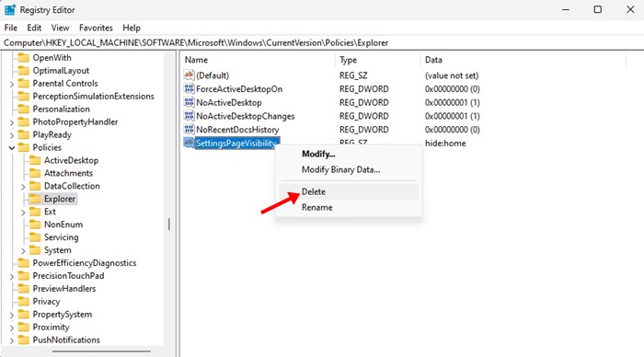The width and height of the screenshot is (644, 357).
Task: Expand the PhotoPropertyHandler key
Action: 11,122
